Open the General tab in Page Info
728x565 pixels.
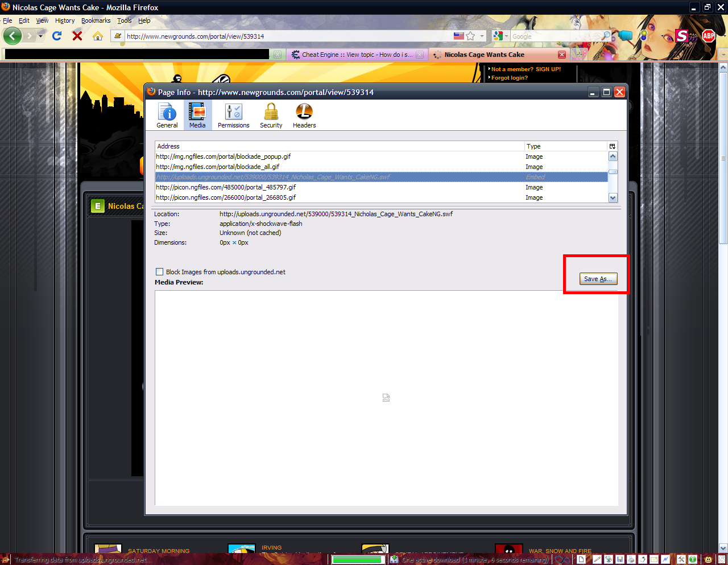[x=167, y=116]
